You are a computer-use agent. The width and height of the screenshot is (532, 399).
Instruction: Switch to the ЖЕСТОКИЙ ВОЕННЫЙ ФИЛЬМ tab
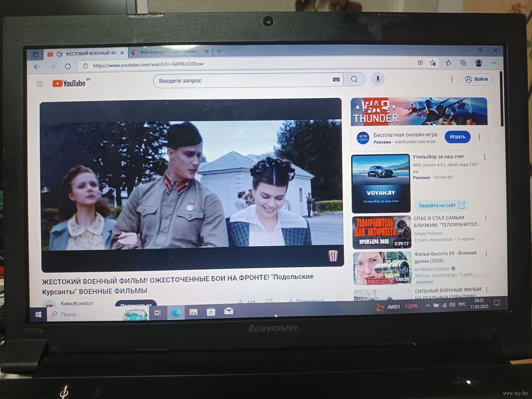(86, 54)
